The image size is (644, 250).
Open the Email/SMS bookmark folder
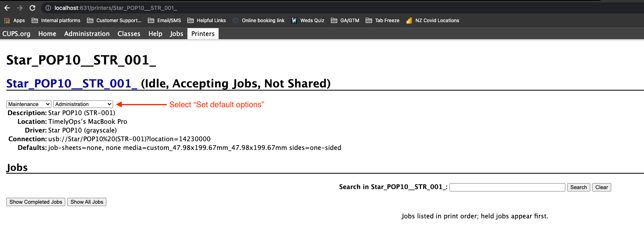point(164,21)
